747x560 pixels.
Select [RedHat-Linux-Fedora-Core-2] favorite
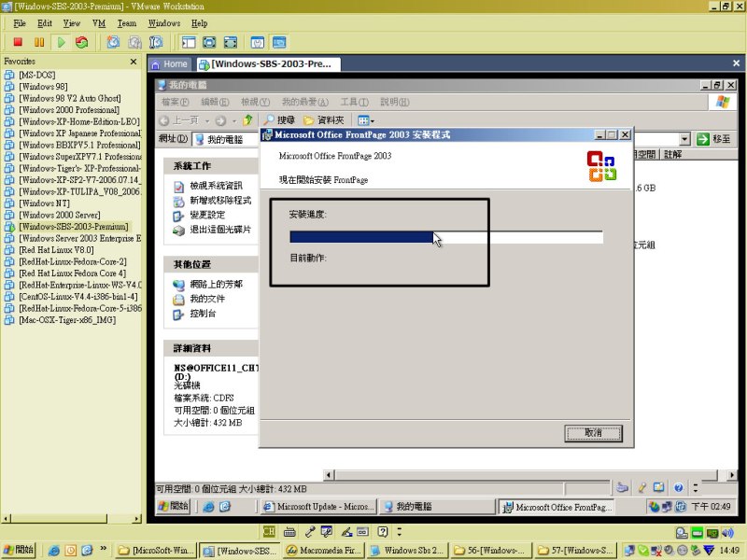(x=73, y=261)
